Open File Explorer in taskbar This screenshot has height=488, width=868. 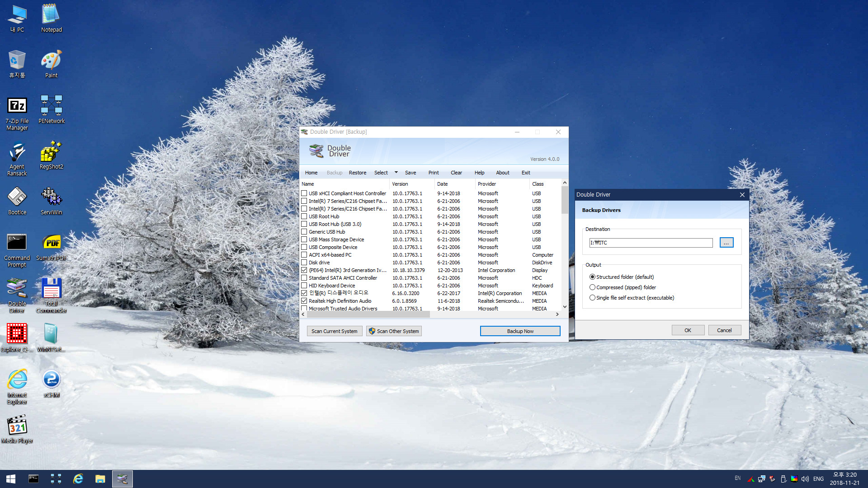tap(100, 479)
